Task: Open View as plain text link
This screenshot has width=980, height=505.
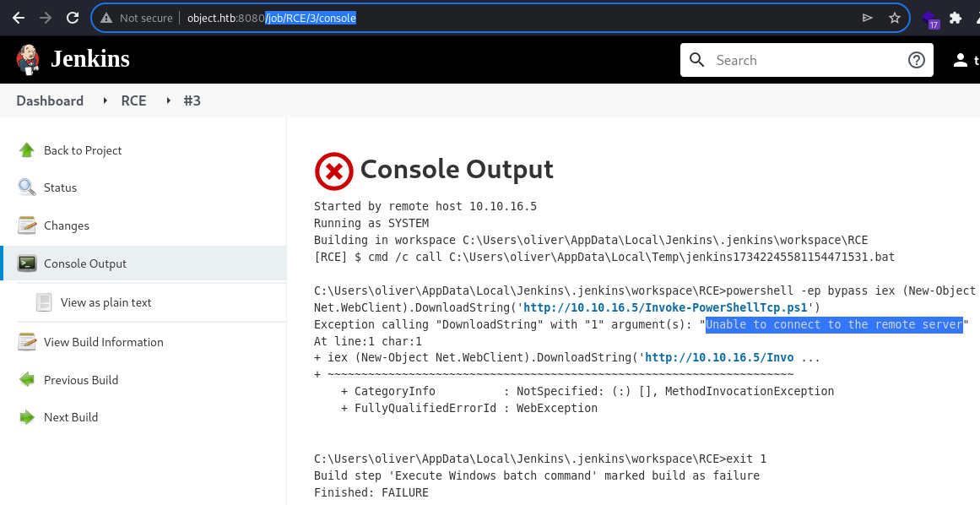Action: pyautogui.click(x=106, y=302)
